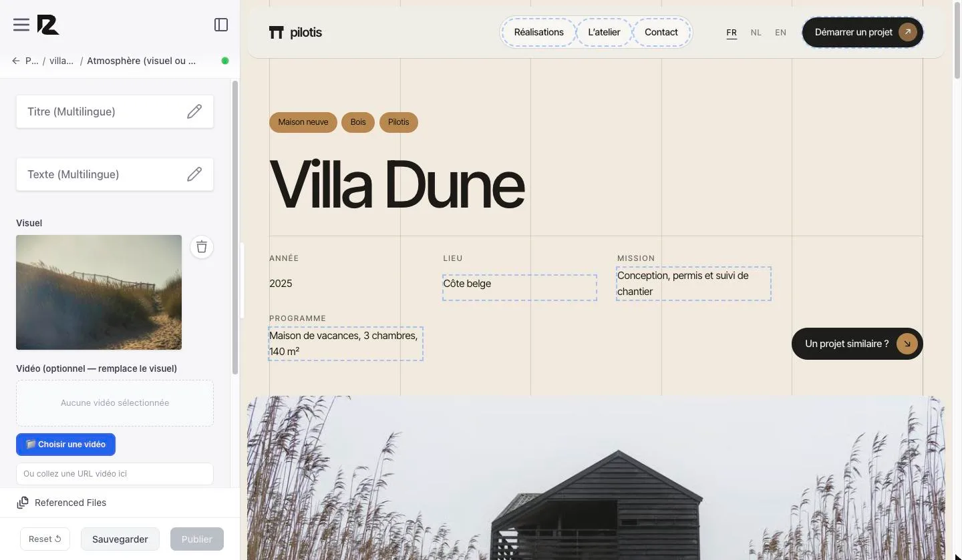Click the preview page scrollbar

(957, 40)
